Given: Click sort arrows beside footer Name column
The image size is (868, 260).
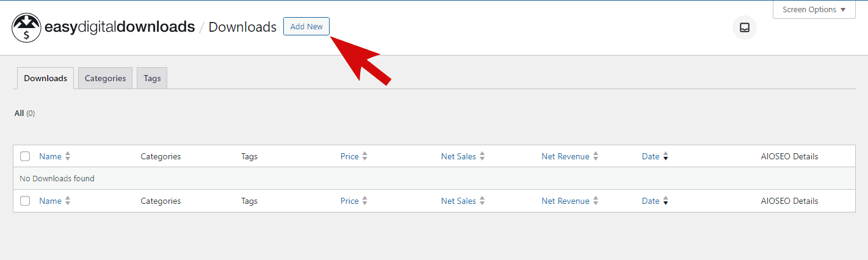Looking at the screenshot, I should tap(68, 201).
